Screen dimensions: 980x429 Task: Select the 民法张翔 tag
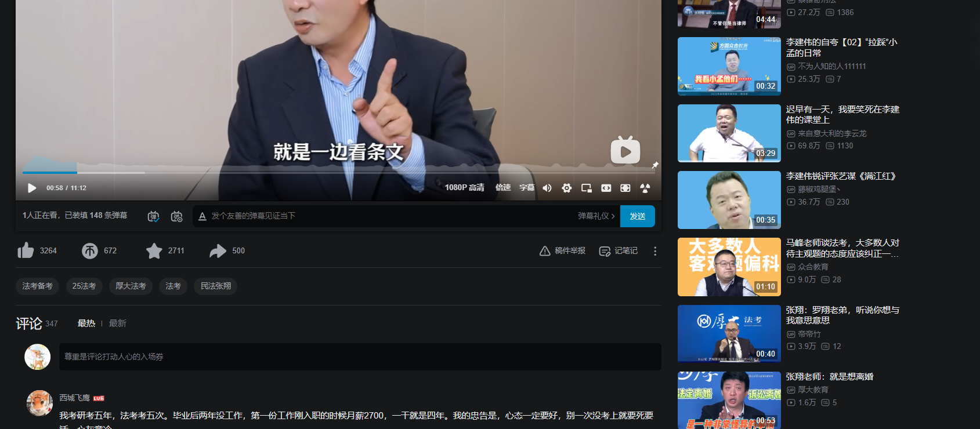216,286
